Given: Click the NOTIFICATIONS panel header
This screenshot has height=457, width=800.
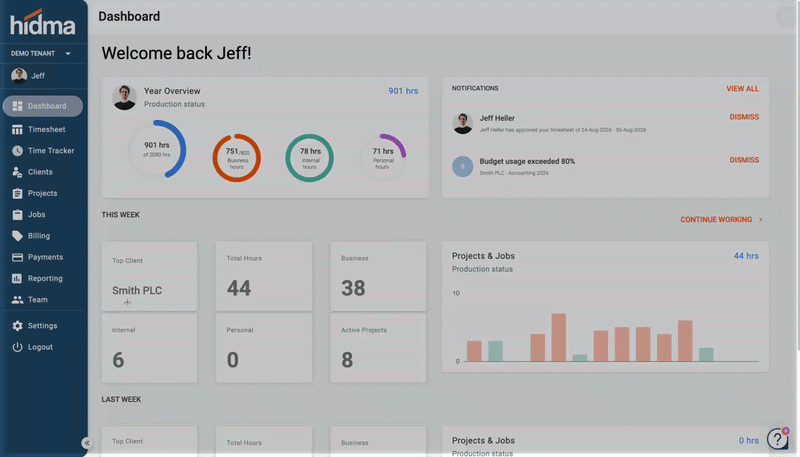Looking at the screenshot, I should tap(475, 88).
